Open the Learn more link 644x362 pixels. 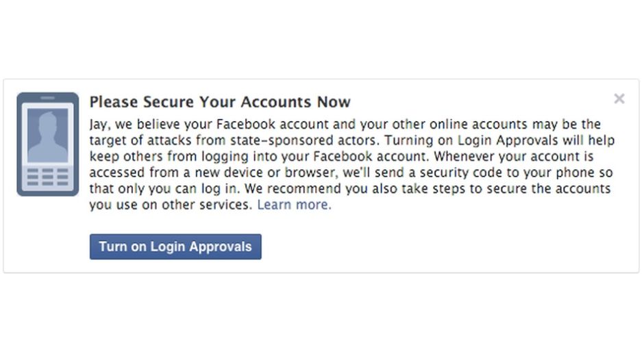coord(294,205)
